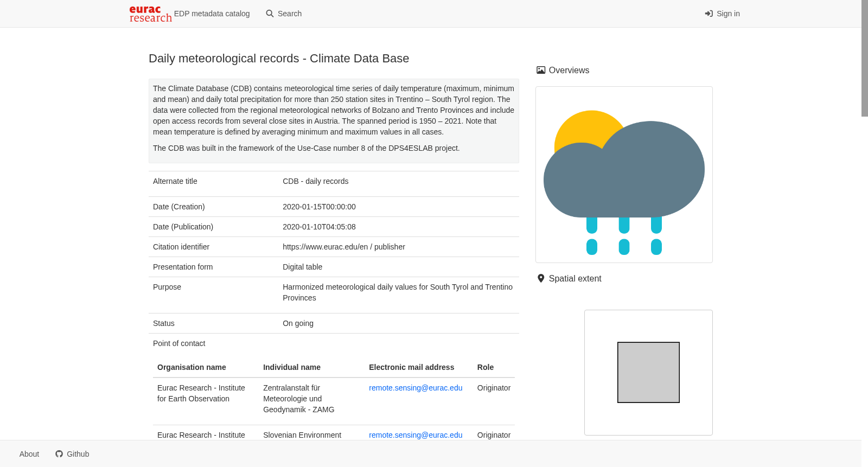Click the Purpose value about harmonized daily values
Viewport: 868px width, 467px height.
[x=398, y=292]
